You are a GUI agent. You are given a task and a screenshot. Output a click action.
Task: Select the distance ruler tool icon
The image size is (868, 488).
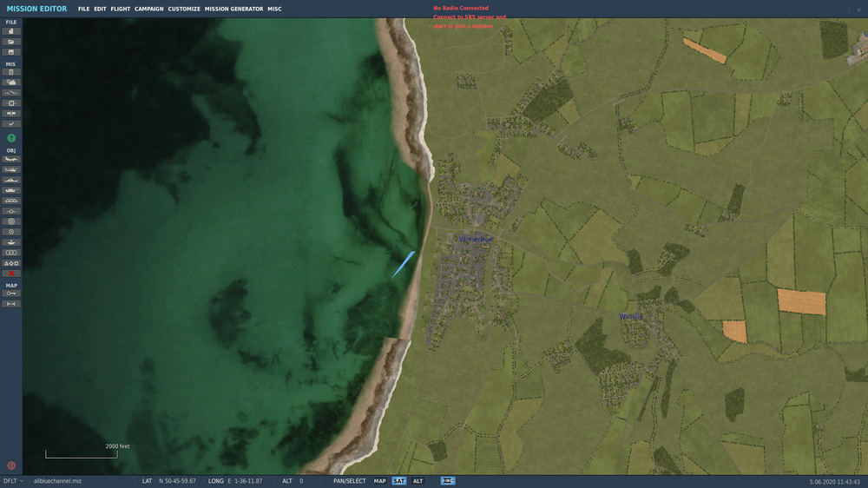11,304
